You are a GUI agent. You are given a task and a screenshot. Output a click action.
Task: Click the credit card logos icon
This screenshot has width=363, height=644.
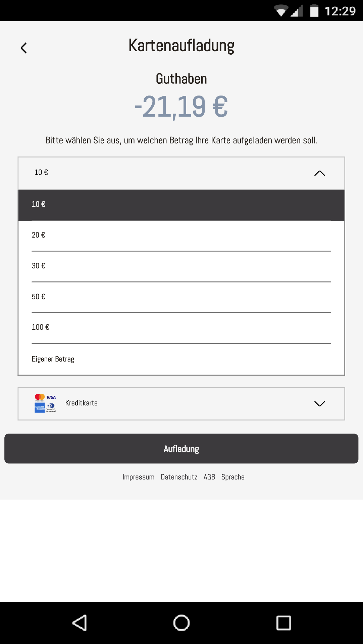click(x=45, y=403)
